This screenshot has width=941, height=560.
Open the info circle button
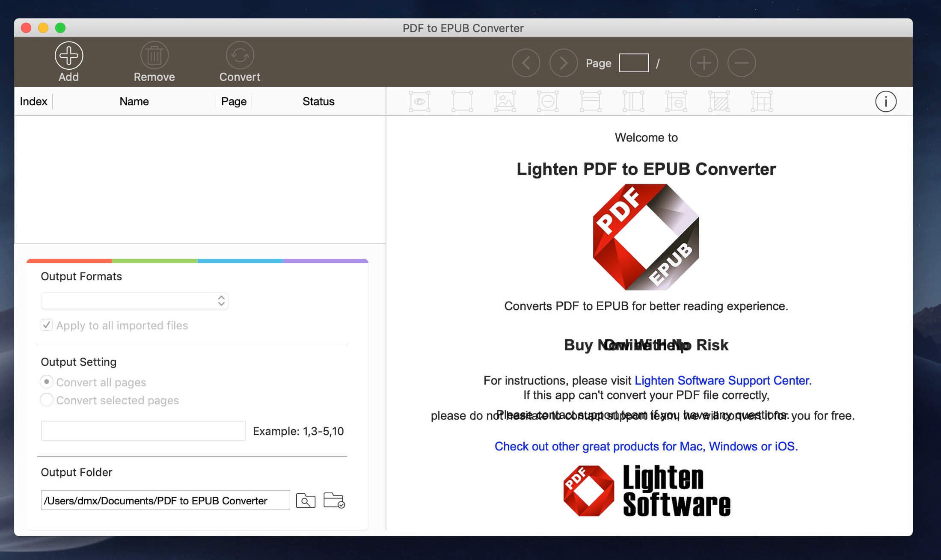pyautogui.click(x=886, y=101)
